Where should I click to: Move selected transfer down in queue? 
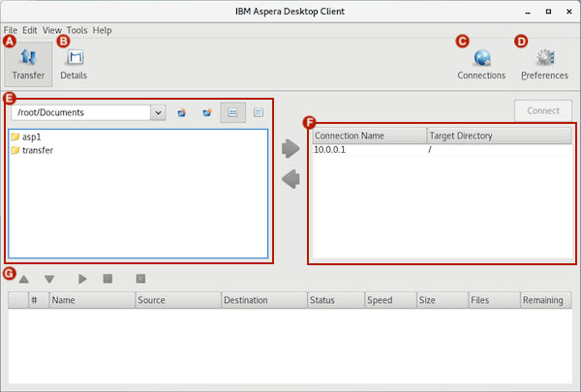[49, 279]
